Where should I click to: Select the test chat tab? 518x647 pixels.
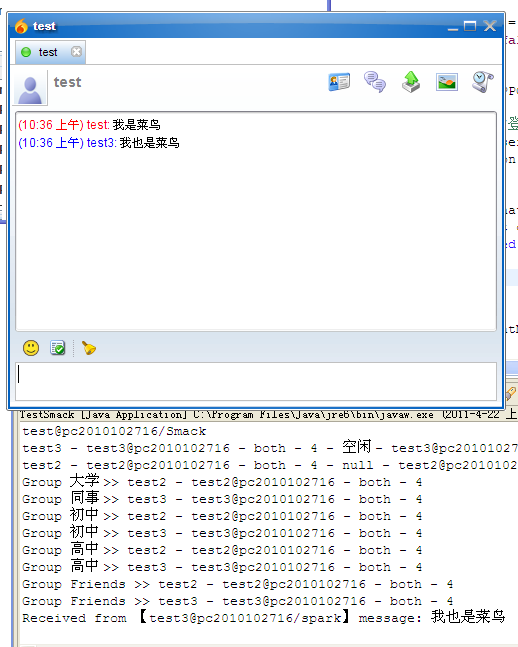(50, 52)
